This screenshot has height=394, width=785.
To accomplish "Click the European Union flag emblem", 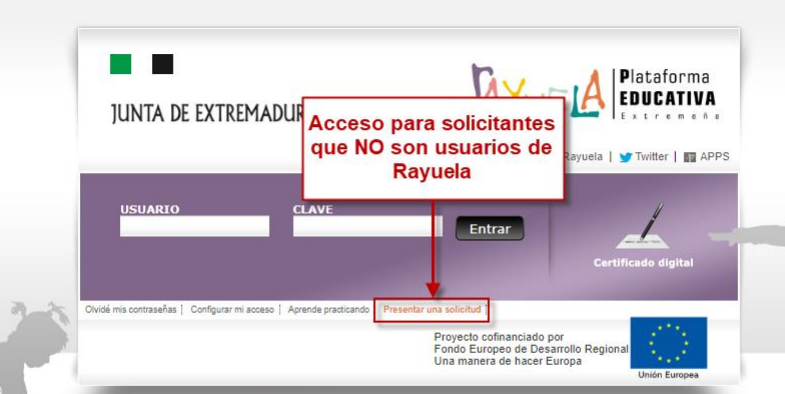I will (x=668, y=343).
